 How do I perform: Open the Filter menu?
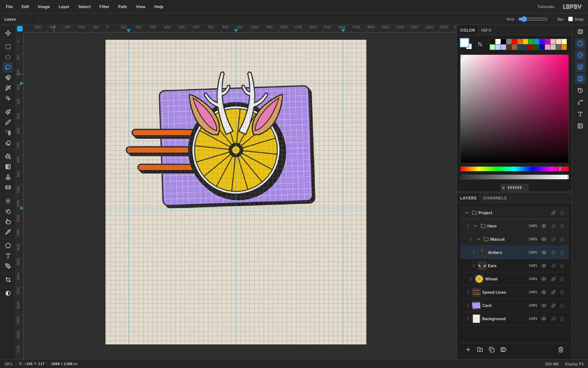click(104, 7)
